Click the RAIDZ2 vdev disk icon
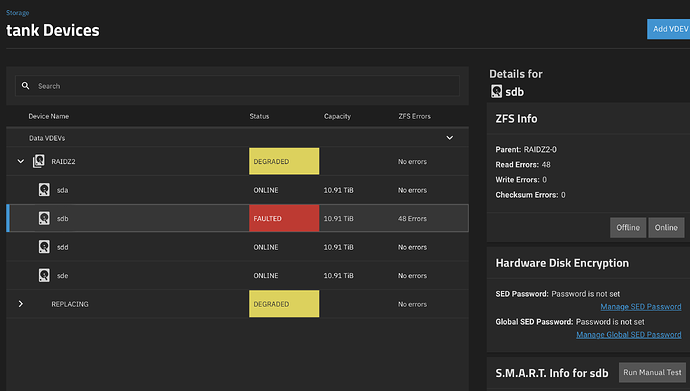Image resolution: width=690 pixels, height=391 pixels. (x=39, y=161)
